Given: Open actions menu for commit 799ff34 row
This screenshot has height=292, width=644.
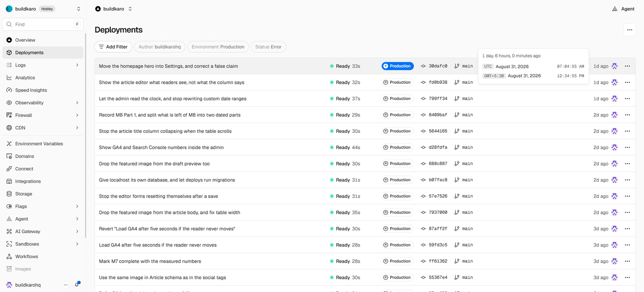Looking at the screenshot, I should click(x=627, y=98).
